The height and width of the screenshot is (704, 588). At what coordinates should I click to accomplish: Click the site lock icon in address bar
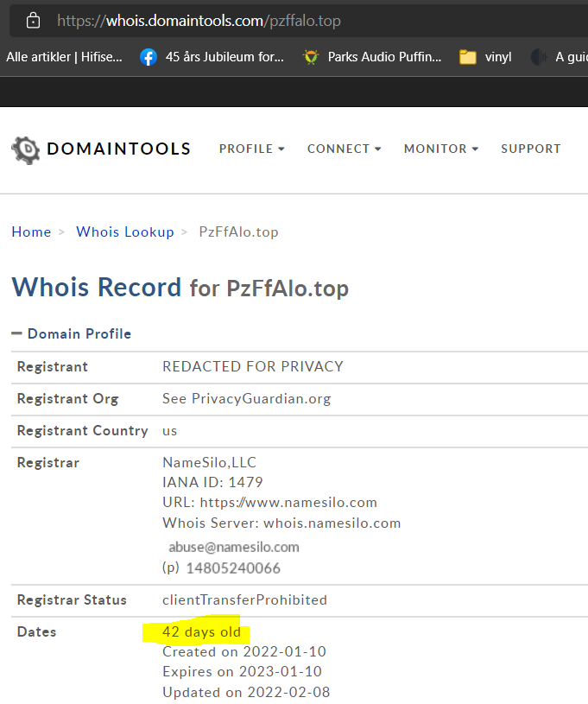coord(33,21)
